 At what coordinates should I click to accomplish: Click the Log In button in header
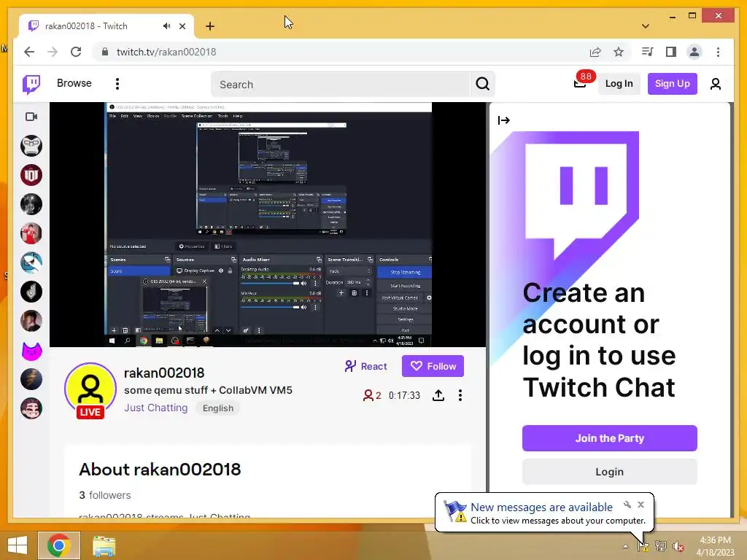coord(619,84)
